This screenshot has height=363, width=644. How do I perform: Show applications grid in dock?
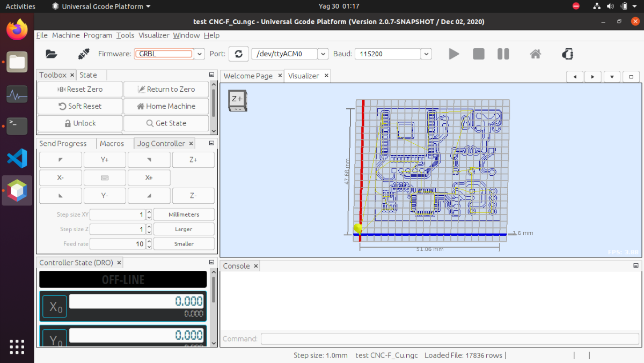pyautogui.click(x=17, y=346)
